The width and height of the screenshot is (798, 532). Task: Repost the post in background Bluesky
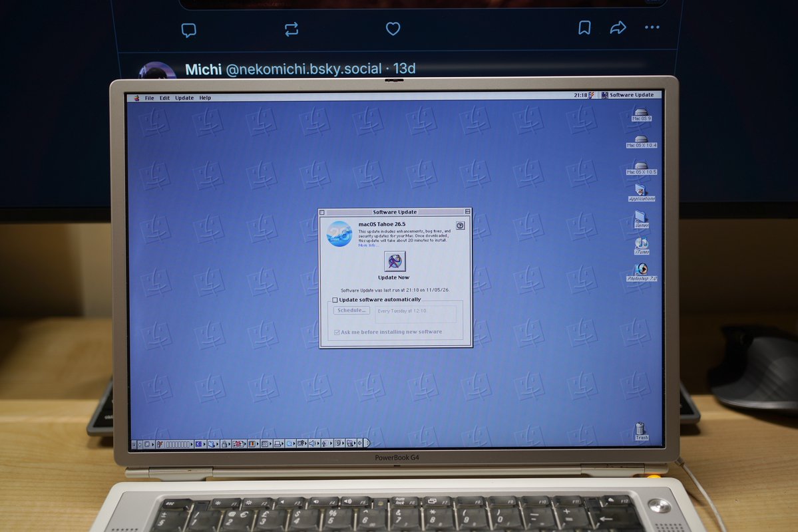[291, 29]
